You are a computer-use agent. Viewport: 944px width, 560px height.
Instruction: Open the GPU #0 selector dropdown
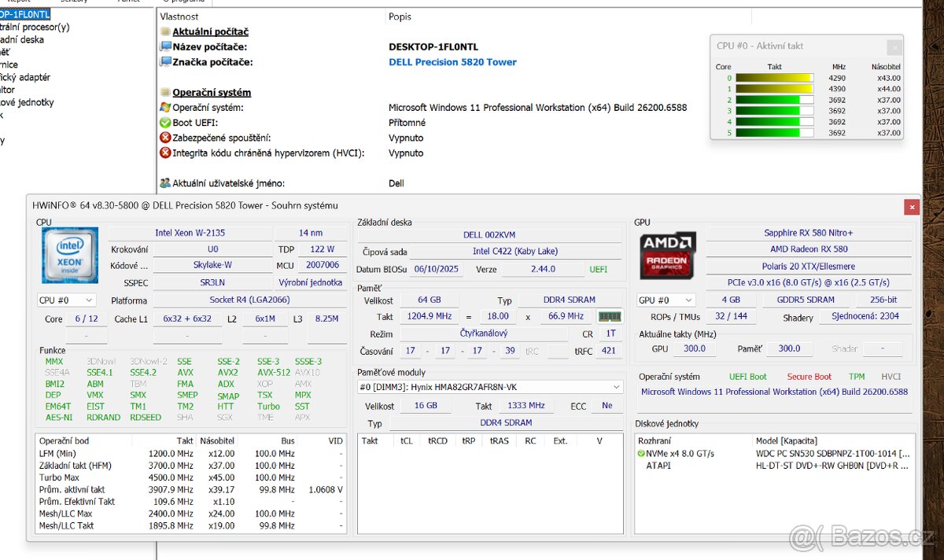click(x=666, y=300)
